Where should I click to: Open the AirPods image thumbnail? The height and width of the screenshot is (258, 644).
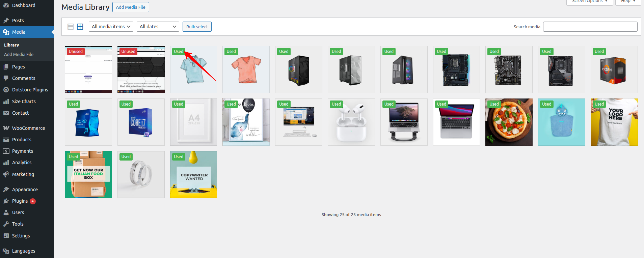(x=351, y=122)
